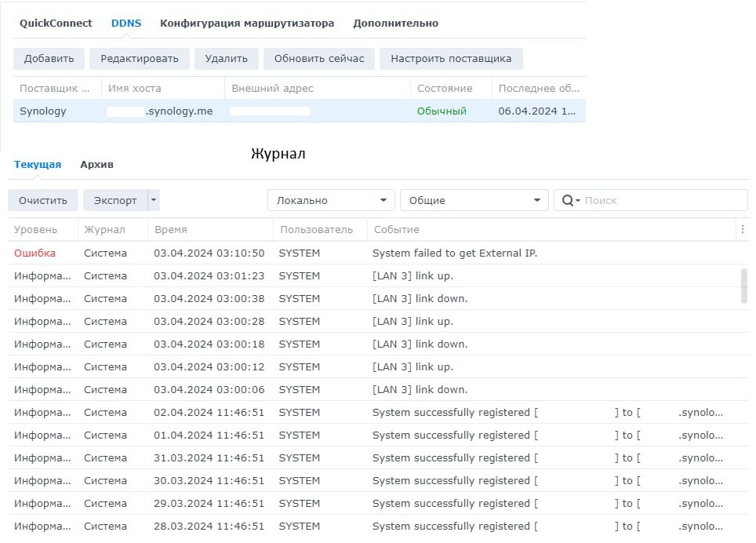
Task: Open the Локально source dropdown
Action: click(x=331, y=200)
